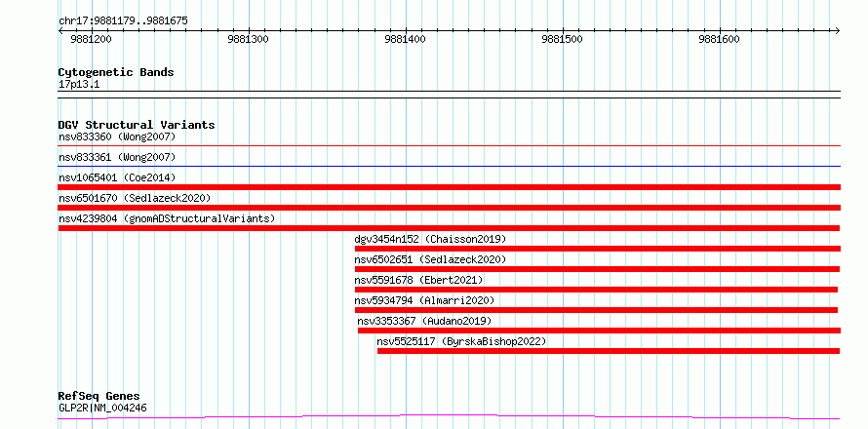Click the chr17:9881179..9881675 region label

(123, 21)
